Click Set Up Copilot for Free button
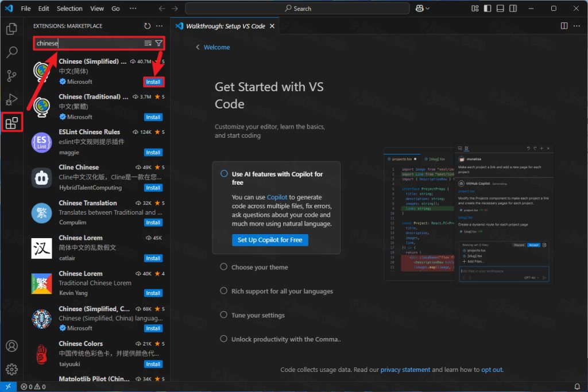The height and width of the screenshot is (392, 588). (x=270, y=240)
